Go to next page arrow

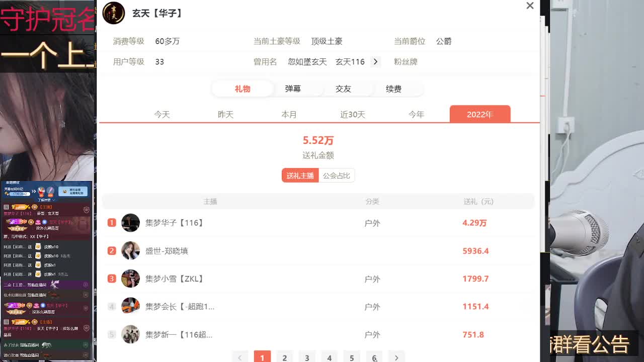(x=396, y=357)
